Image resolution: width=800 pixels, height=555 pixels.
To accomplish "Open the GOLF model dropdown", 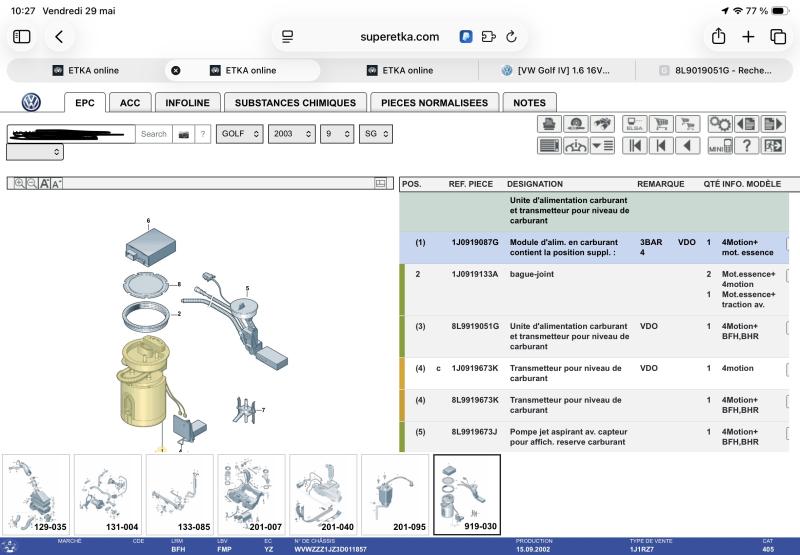I will click(x=240, y=134).
